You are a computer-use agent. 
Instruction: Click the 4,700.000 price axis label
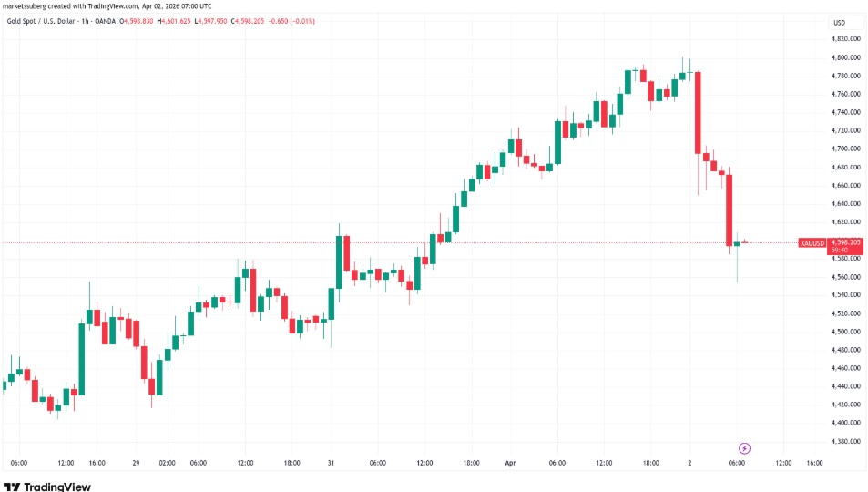point(846,149)
